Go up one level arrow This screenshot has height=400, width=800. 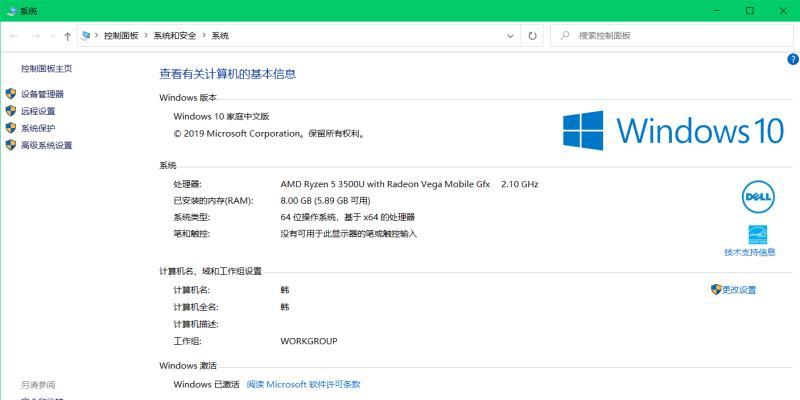[x=67, y=36]
